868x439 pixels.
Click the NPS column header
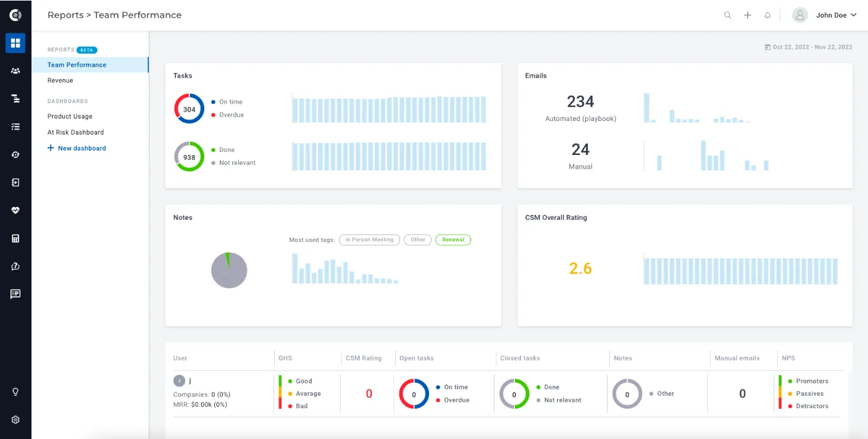click(788, 358)
